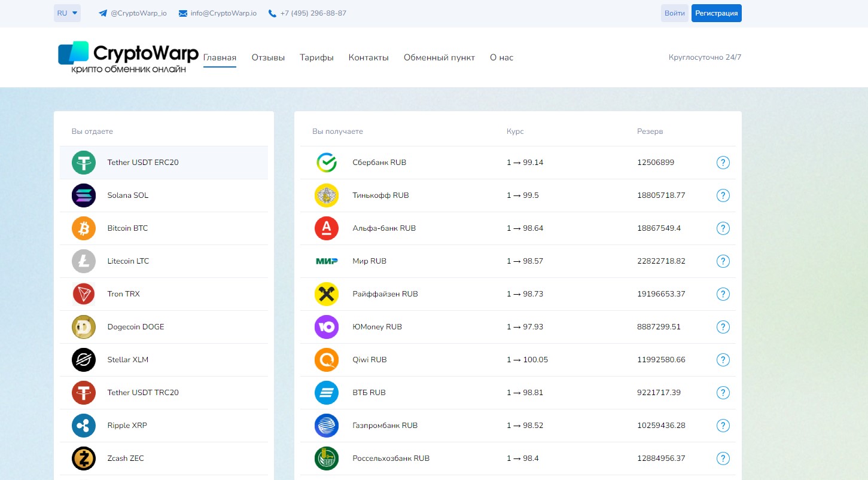Choose the Газпромбанк RUB logo icon
Viewport: 868px width, 480px height.
pyautogui.click(x=327, y=426)
